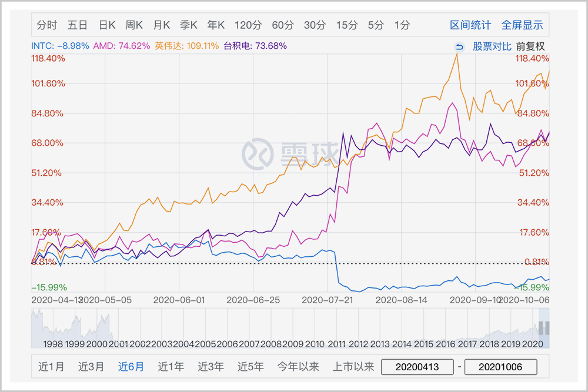The width and height of the screenshot is (588, 392).
Task: Click the left axis 34.40% label
Action: point(47,203)
